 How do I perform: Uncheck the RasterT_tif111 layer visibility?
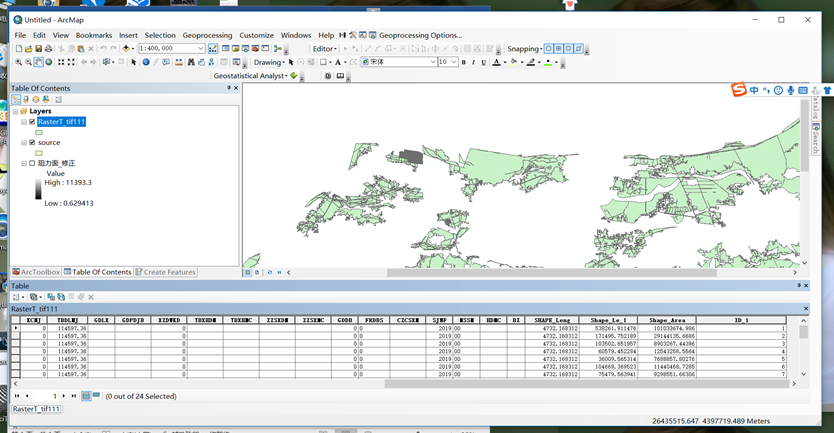pos(32,122)
